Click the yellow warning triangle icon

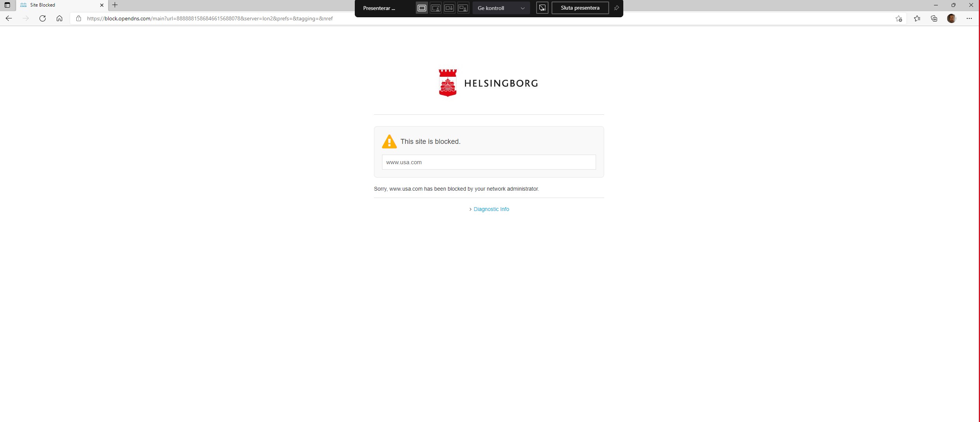[389, 142]
